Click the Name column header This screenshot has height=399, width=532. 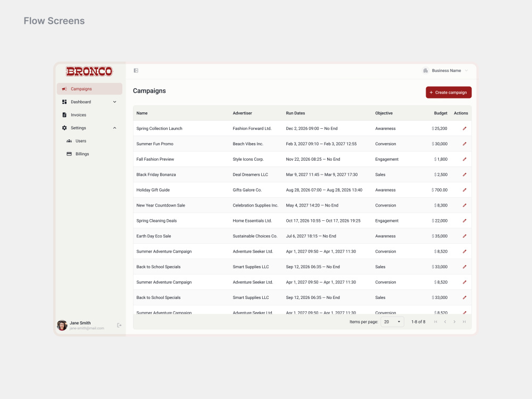coord(142,113)
